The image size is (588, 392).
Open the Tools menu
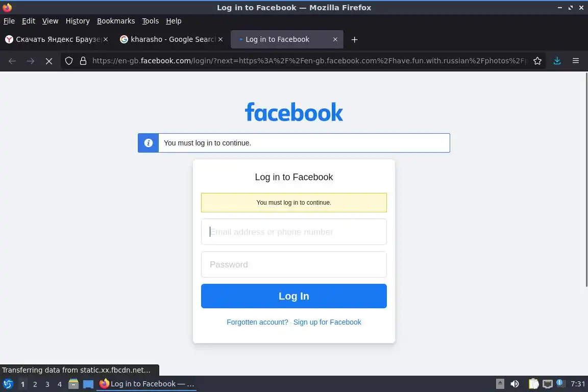pos(151,21)
